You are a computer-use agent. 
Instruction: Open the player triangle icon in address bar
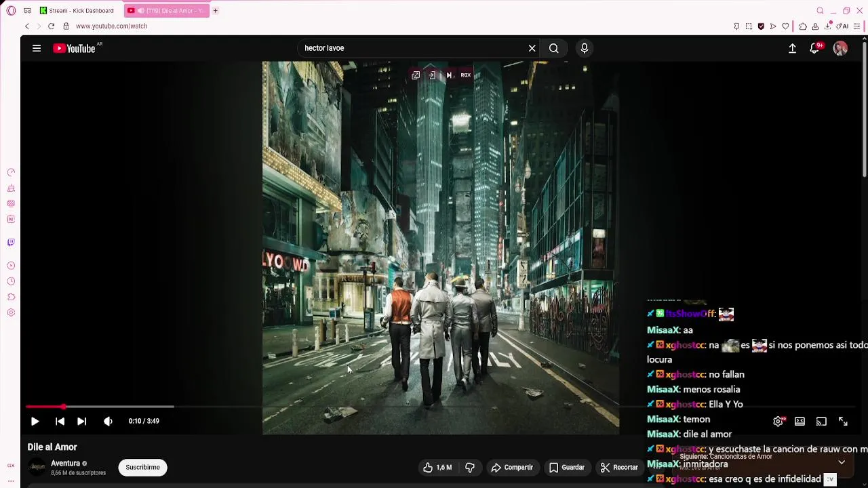click(773, 26)
